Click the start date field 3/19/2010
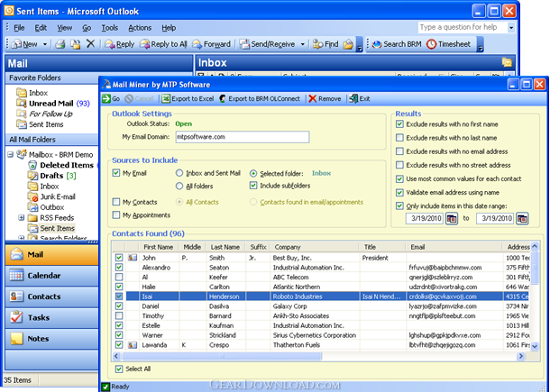This screenshot has width=550, height=392. pyautogui.click(x=425, y=218)
